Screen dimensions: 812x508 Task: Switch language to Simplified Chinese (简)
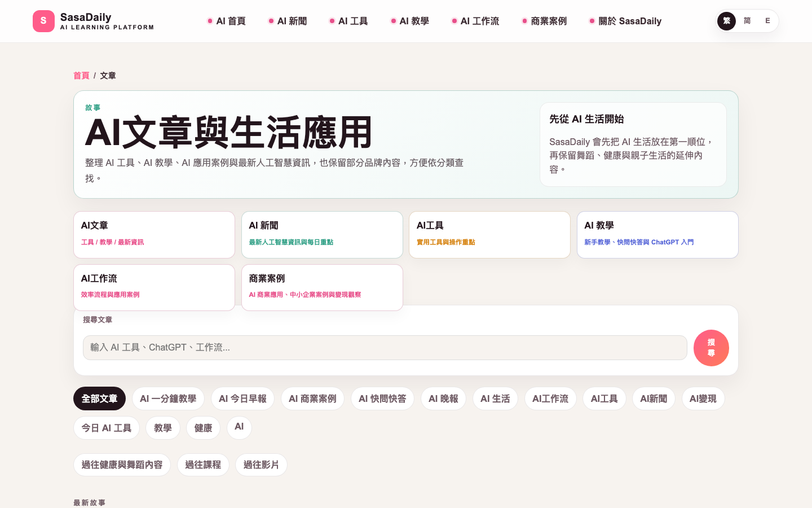point(747,21)
